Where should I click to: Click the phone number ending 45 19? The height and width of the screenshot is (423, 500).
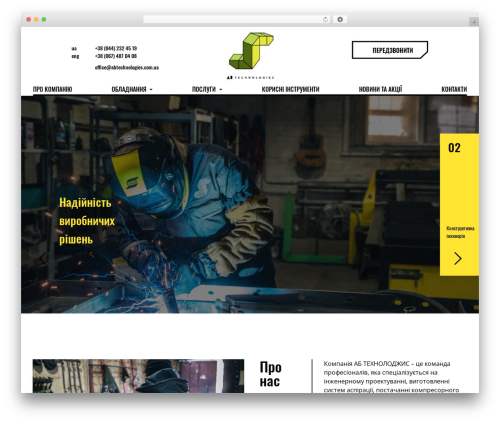(116, 48)
